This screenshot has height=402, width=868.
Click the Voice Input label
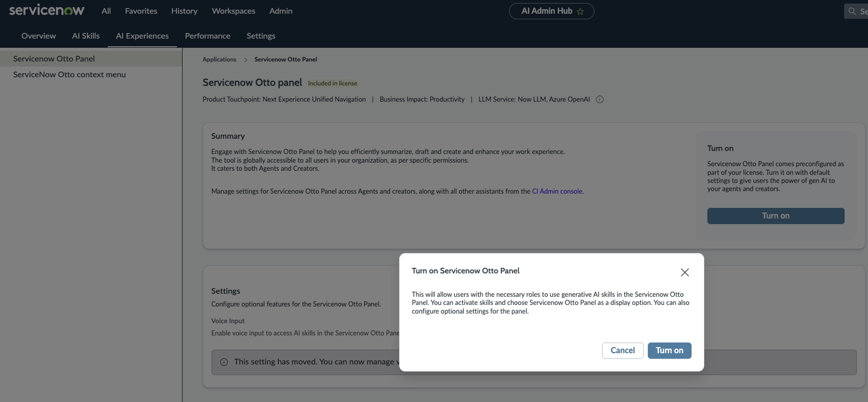[x=228, y=321]
